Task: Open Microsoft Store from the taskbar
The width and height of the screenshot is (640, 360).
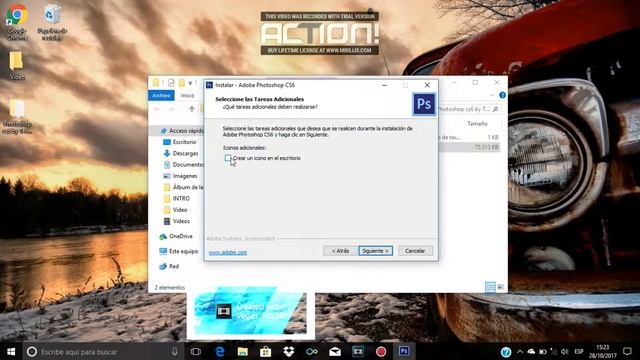Action: click(266, 351)
